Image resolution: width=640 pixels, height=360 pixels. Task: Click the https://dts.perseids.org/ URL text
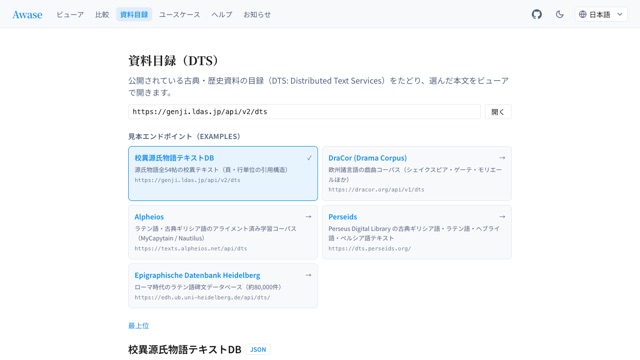[369, 248]
